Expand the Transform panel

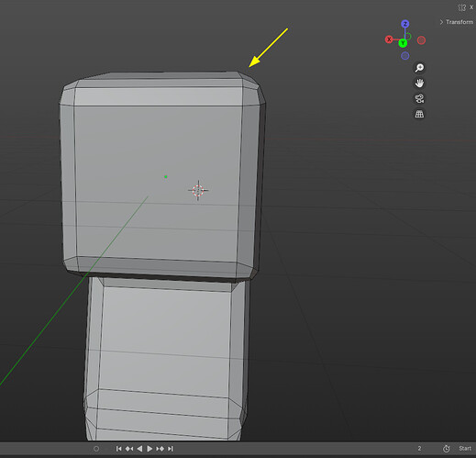click(x=457, y=22)
